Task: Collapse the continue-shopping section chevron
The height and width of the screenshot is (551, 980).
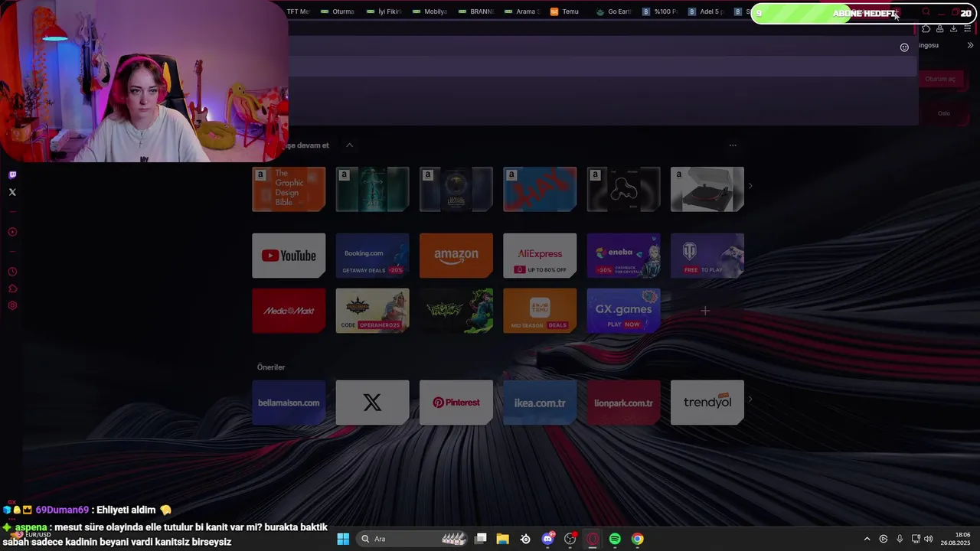Action: (x=349, y=145)
